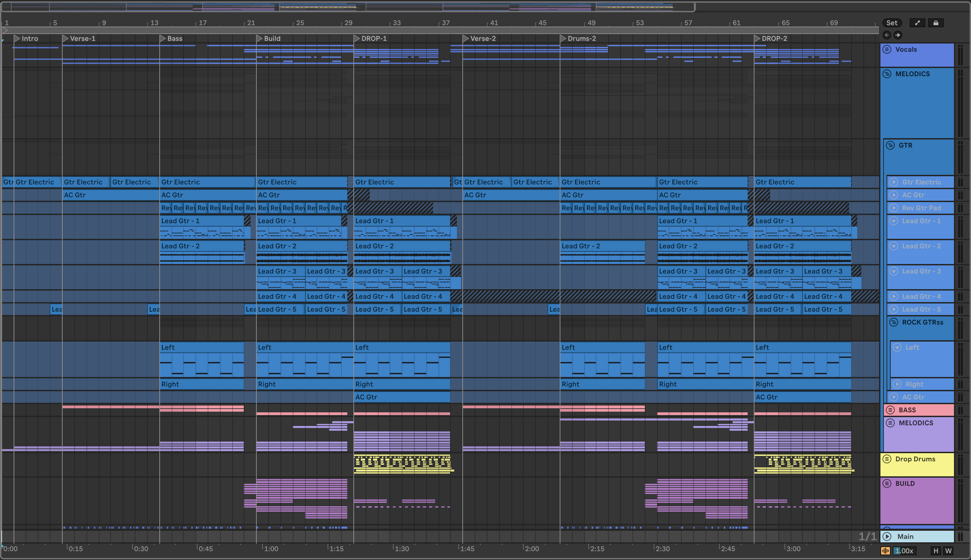Click the unfold icon on AC Gtr track below Right

(894, 397)
